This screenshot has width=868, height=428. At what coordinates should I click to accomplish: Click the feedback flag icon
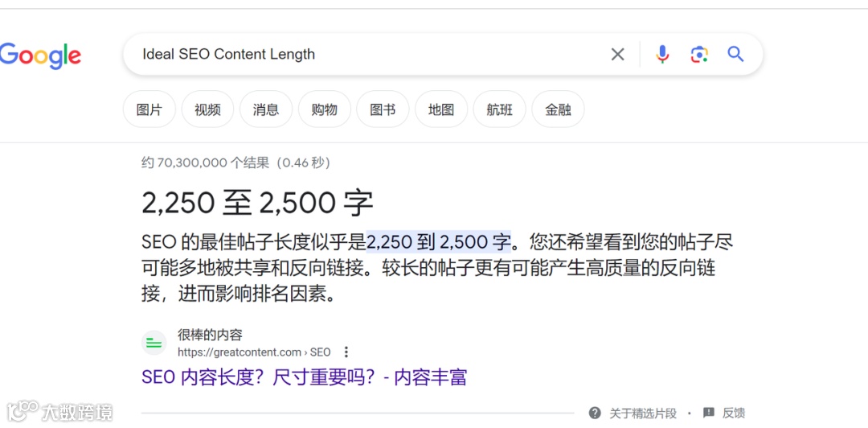point(709,413)
